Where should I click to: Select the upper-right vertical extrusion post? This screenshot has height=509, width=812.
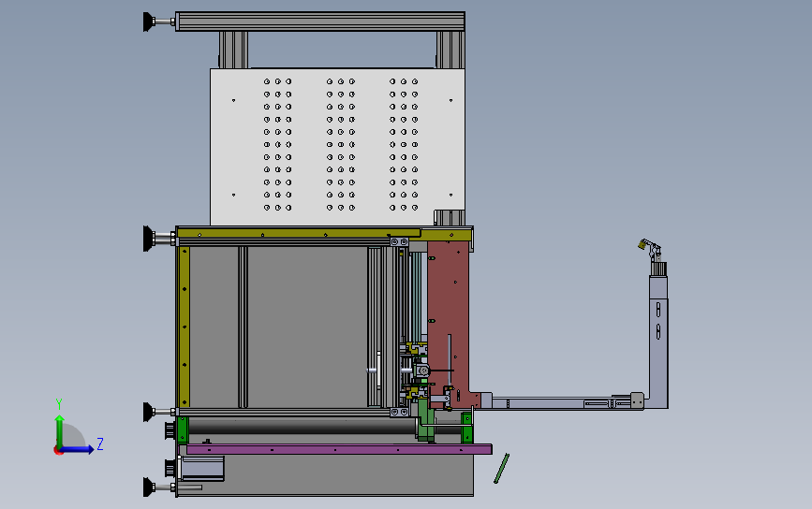coord(450,50)
